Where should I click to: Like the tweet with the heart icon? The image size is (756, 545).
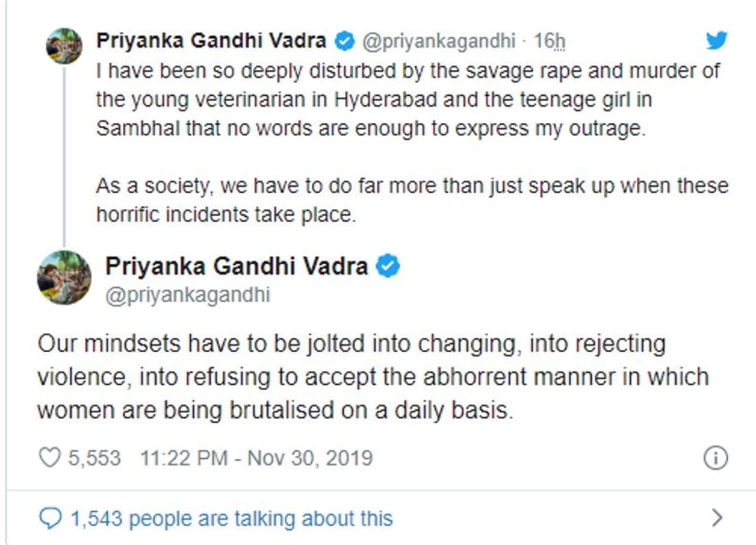point(50,458)
